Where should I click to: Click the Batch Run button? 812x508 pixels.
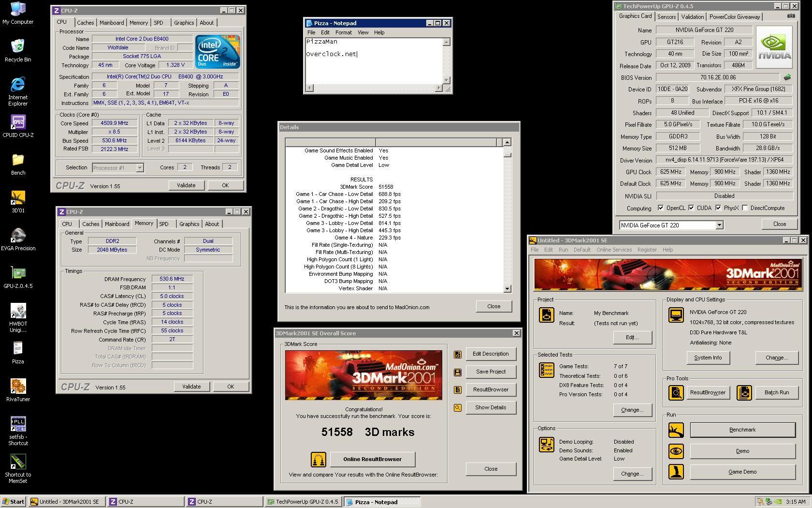776,392
